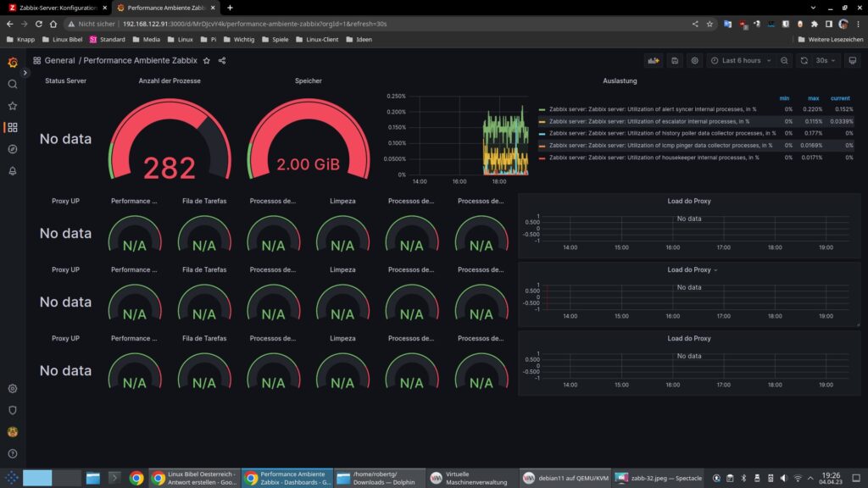Image resolution: width=868 pixels, height=488 pixels.
Task: Click the 2.00 GiB Speicher gauge
Action: click(309, 141)
